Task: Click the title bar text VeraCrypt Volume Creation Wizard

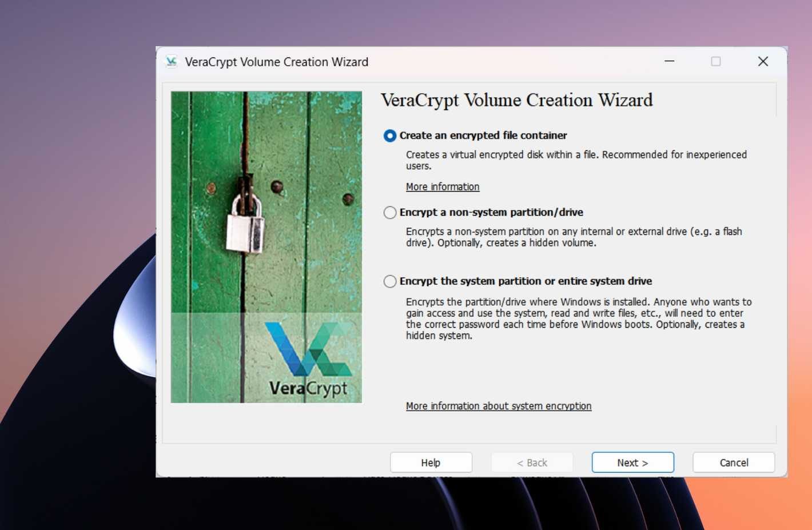Action: click(x=277, y=62)
